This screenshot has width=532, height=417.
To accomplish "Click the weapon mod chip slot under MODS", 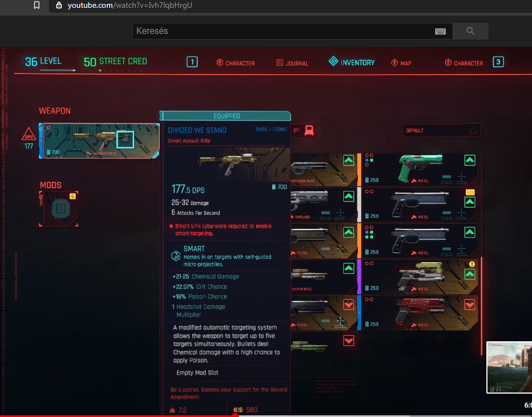I will [x=61, y=208].
